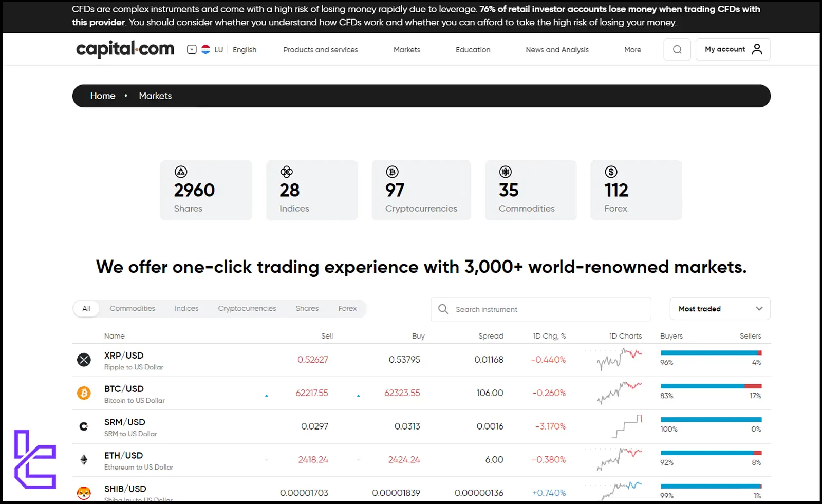
Task: Open the BTC/USD instrument
Action: click(124, 389)
